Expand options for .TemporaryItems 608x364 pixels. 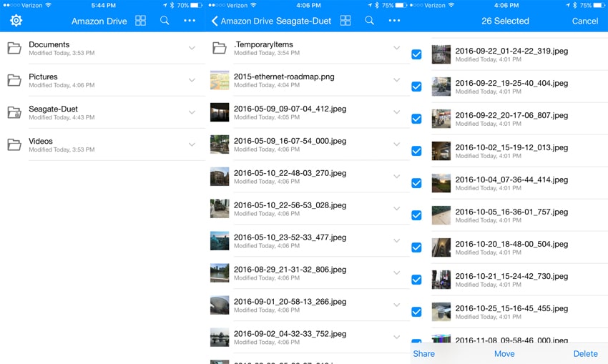[x=397, y=48]
